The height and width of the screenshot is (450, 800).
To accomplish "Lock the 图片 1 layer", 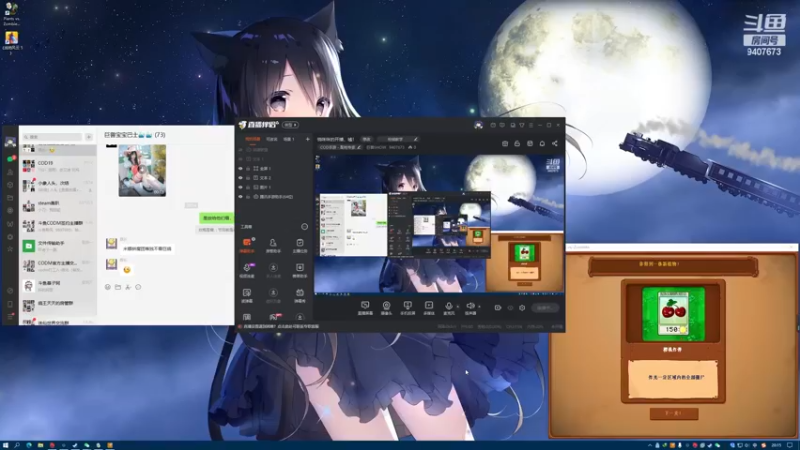I will point(248,187).
